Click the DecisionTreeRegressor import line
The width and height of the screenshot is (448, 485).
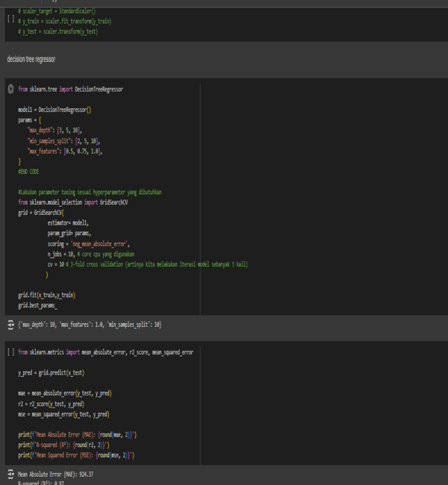(71, 89)
